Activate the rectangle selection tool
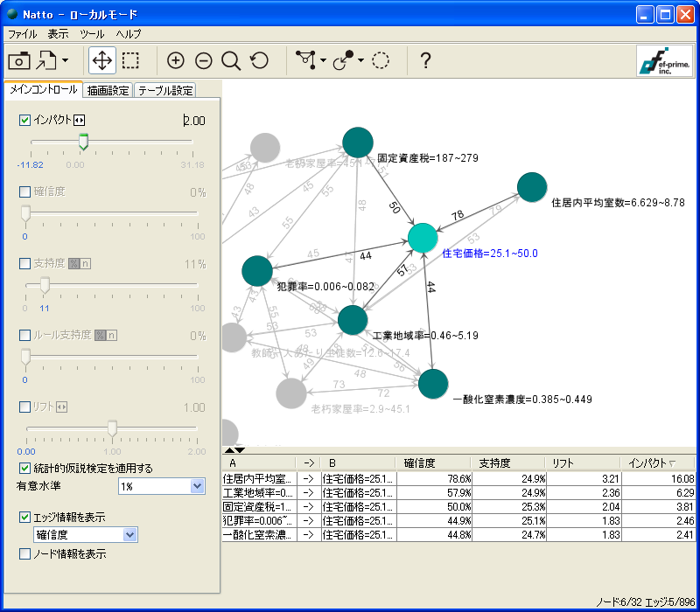The width and height of the screenshot is (700, 612). [x=130, y=60]
